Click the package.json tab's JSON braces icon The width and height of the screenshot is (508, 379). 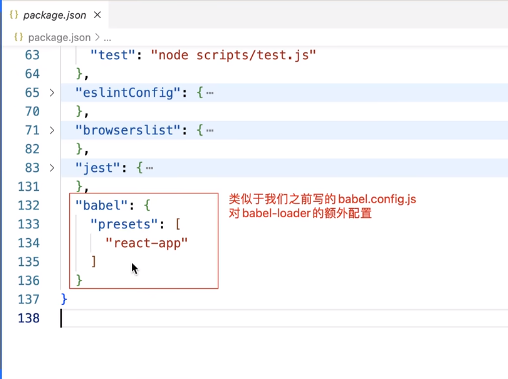(14, 15)
